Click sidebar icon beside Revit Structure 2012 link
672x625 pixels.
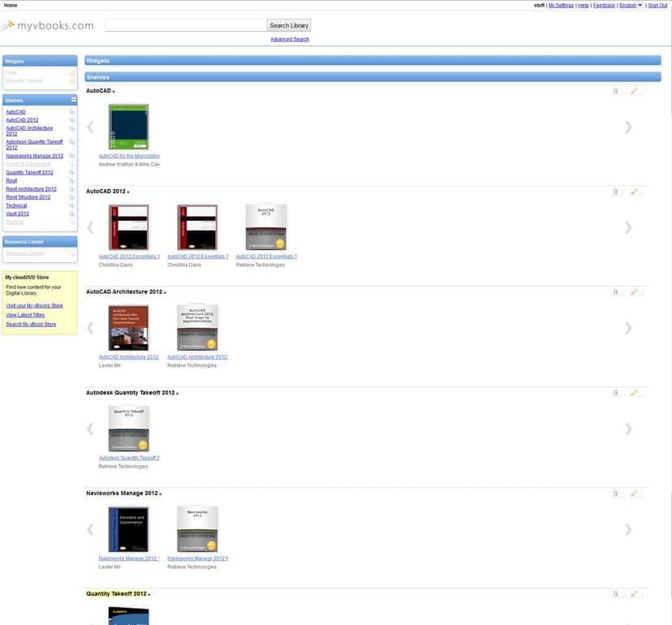pos(71,197)
